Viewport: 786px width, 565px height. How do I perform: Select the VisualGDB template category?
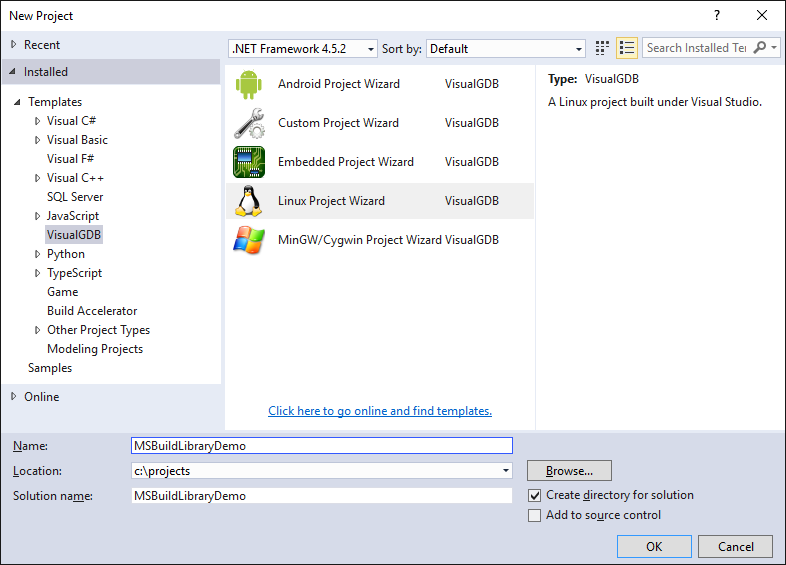[74, 235]
